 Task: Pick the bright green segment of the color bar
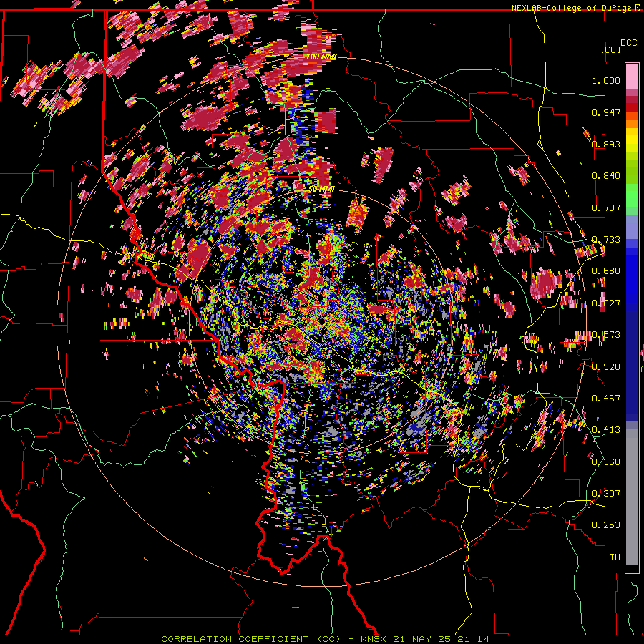(x=632, y=195)
